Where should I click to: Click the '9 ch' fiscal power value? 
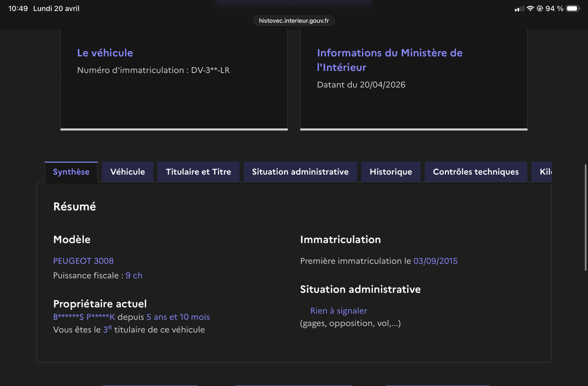134,276
